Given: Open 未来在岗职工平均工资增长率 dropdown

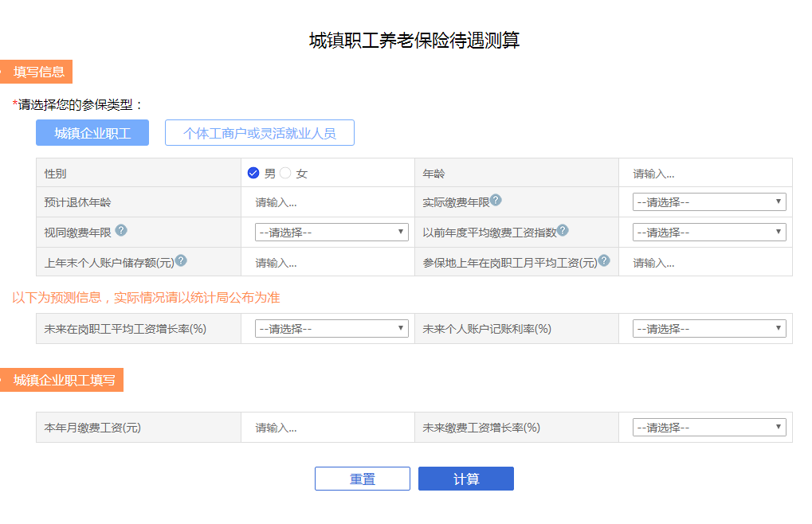Looking at the screenshot, I should (331, 328).
